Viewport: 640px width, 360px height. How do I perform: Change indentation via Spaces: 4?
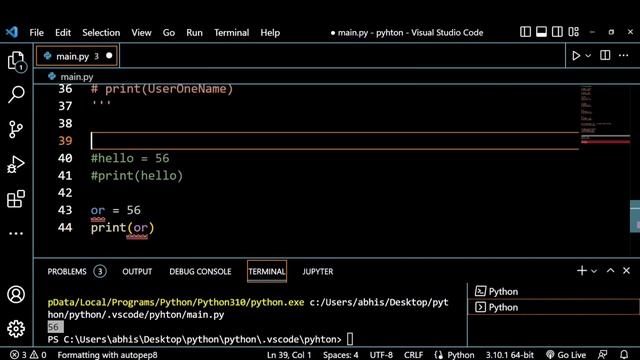341,355
